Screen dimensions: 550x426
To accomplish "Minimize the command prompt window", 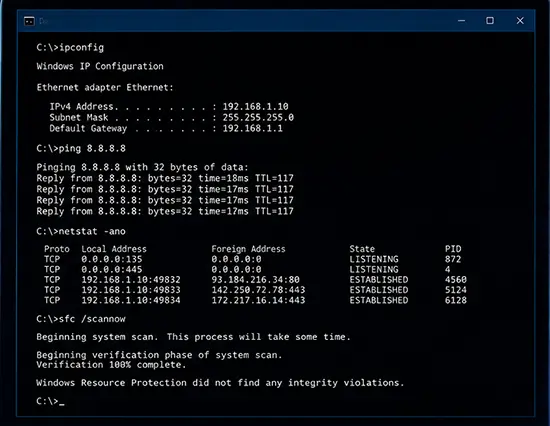I will pyautogui.click(x=462, y=21).
